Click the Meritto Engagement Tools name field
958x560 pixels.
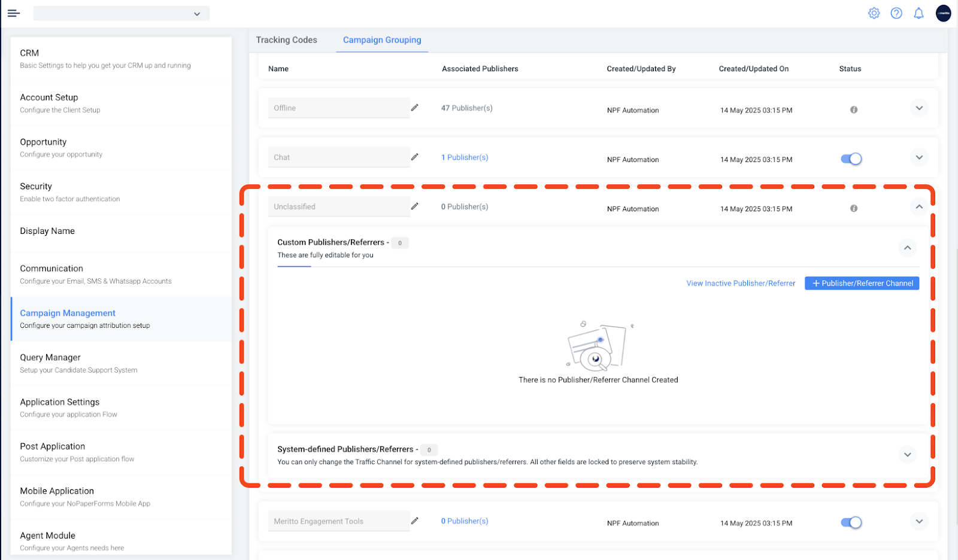point(338,521)
